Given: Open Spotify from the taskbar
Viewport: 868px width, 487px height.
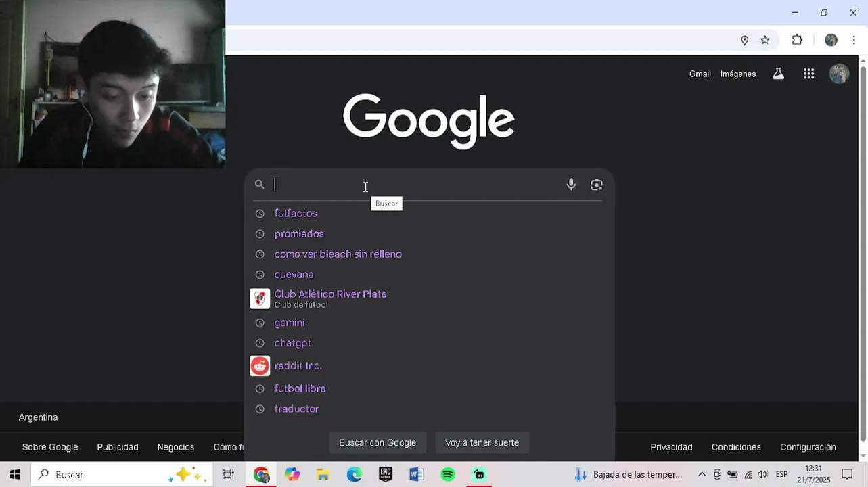Looking at the screenshot, I should [x=448, y=475].
